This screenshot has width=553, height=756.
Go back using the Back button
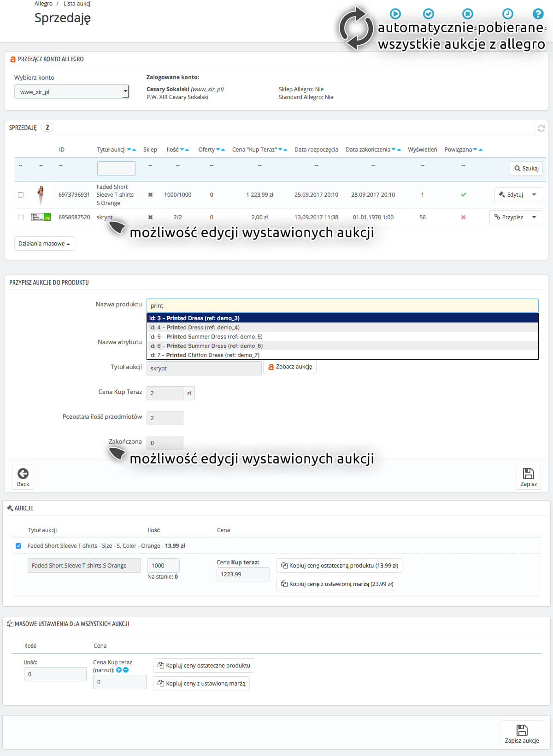[x=23, y=476]
